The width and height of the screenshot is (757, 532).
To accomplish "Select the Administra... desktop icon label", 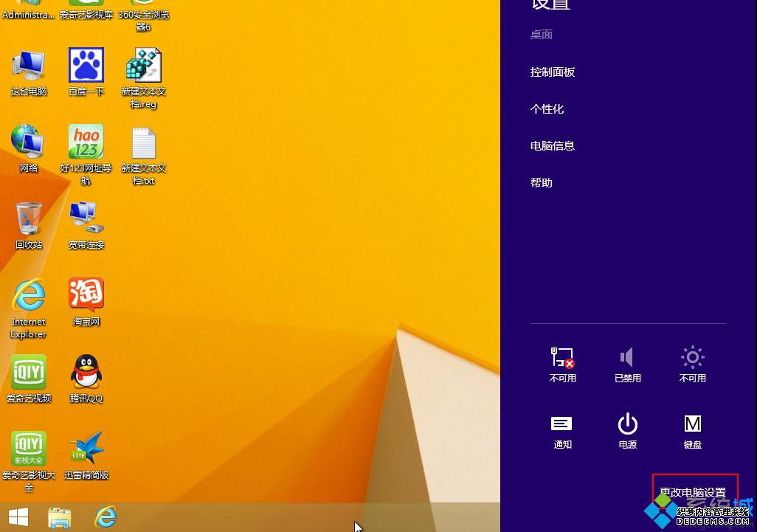I will (28, 15).
